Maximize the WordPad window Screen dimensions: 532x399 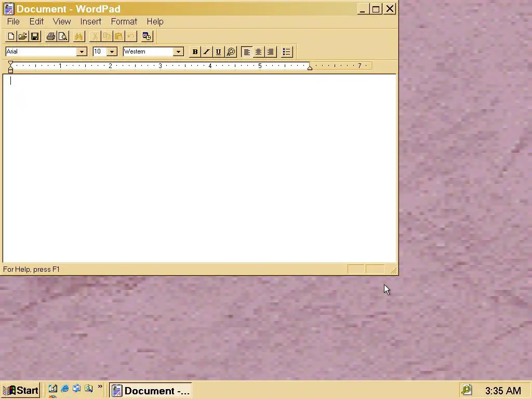pos(376,9)
